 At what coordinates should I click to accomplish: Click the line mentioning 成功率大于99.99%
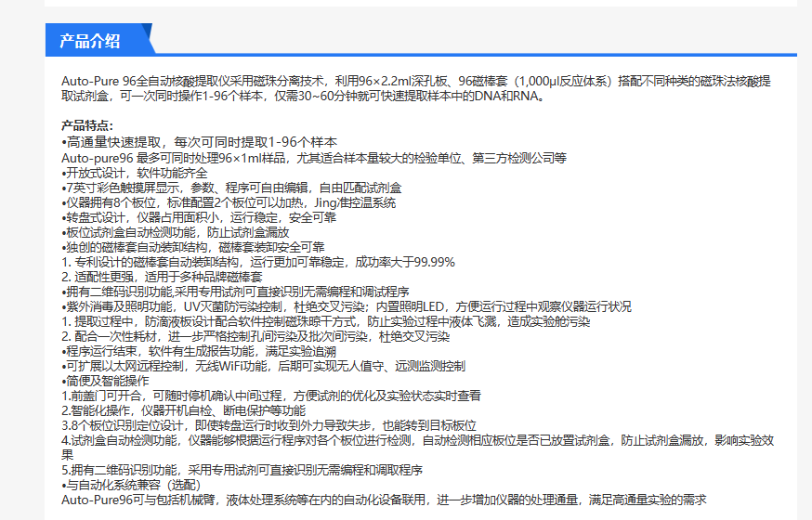click(258, 262)
